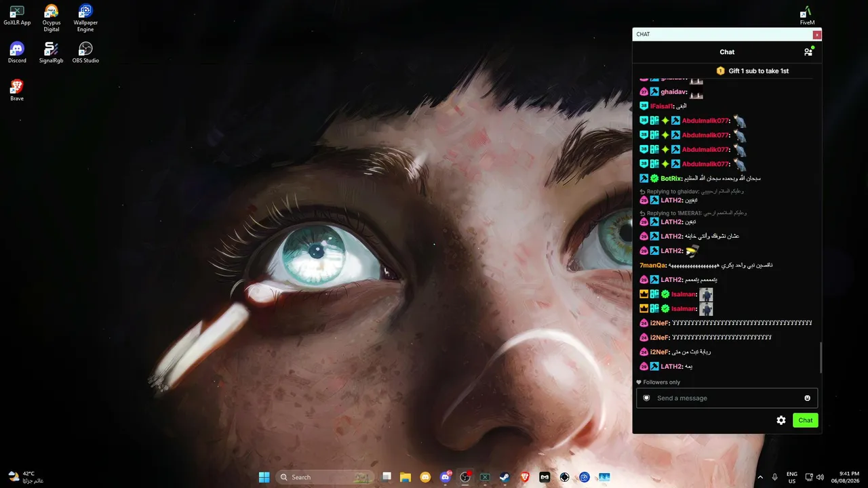Launch Ocypus Digital from the desktop
868x488 pixels.
click(x=52, y=18)
